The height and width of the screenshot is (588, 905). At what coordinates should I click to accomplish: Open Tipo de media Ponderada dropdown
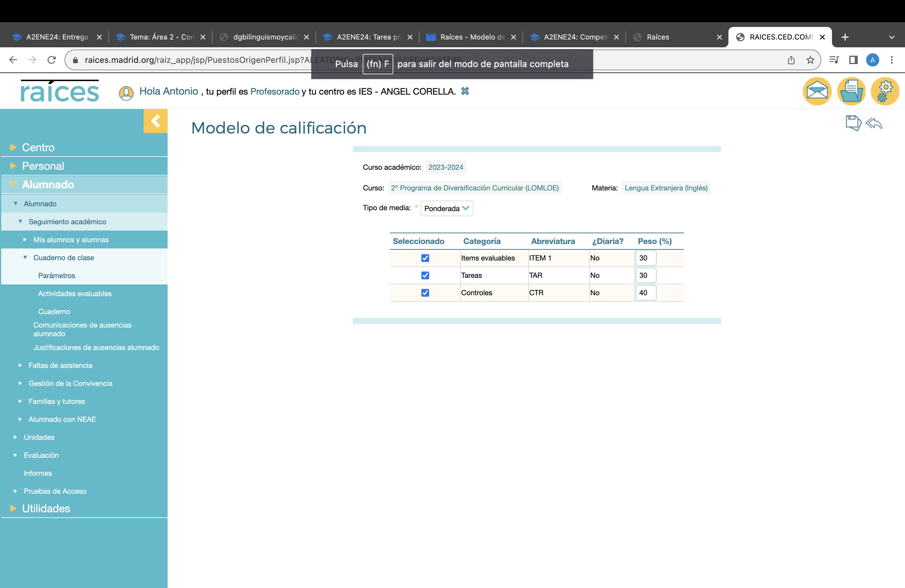(x=447, y=208)
